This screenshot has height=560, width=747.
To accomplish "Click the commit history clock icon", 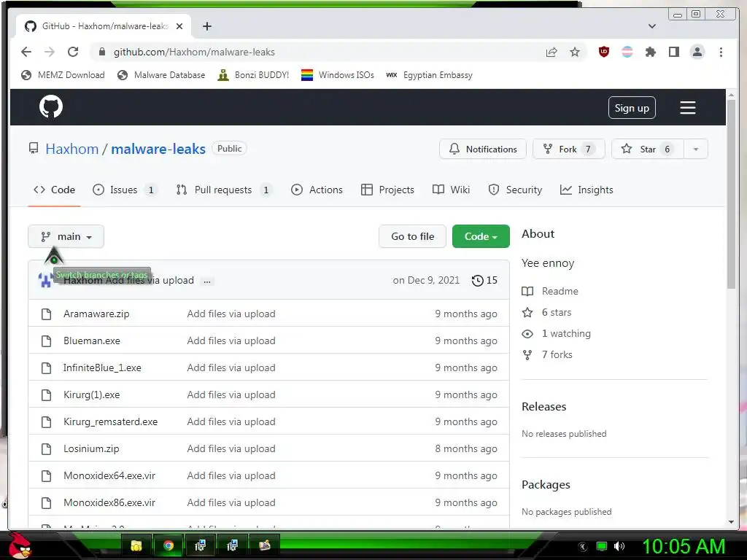I will pos(477,281).
